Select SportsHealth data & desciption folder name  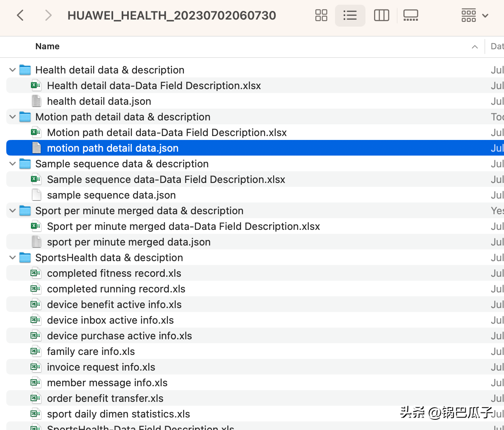point(109,258)
